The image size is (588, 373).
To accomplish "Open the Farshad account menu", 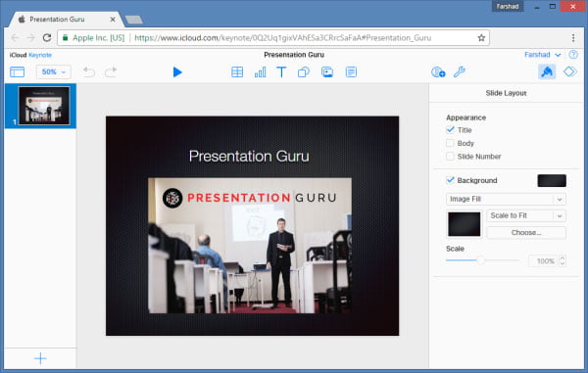I will pyautogui.click(x=542, y=55).
